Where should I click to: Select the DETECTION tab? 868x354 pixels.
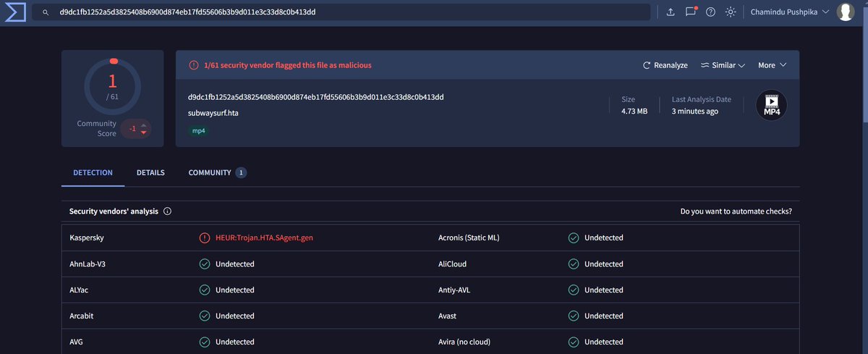(x=93, y=173)
